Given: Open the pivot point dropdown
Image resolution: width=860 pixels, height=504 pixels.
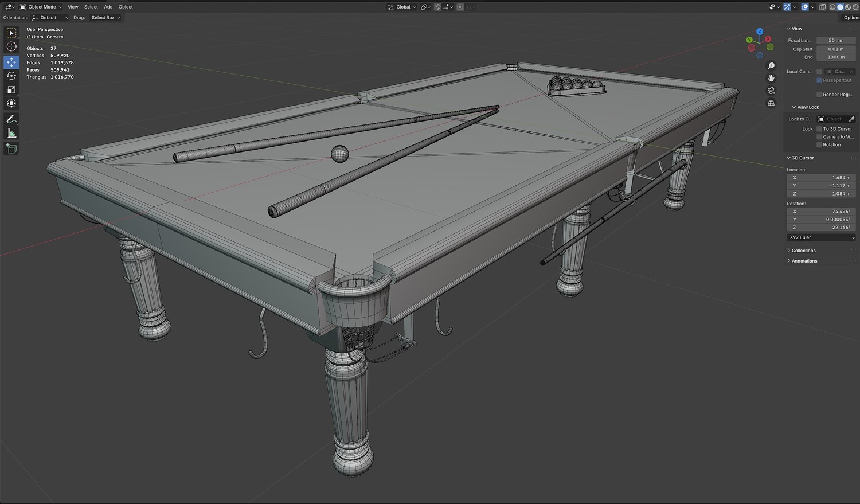Looking at the screenshot, I should (x=425, y=7).
